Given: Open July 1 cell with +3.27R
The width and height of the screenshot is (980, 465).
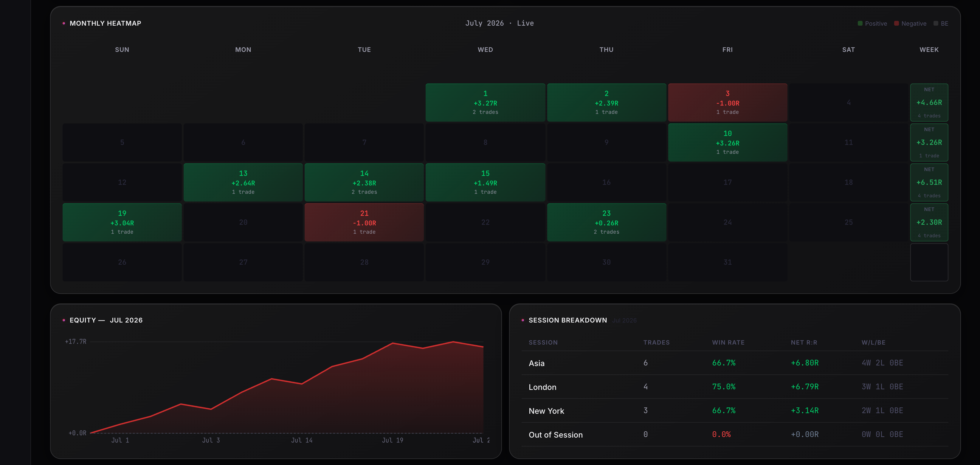Looking at the screenshot, I should (x=485, y=102).
